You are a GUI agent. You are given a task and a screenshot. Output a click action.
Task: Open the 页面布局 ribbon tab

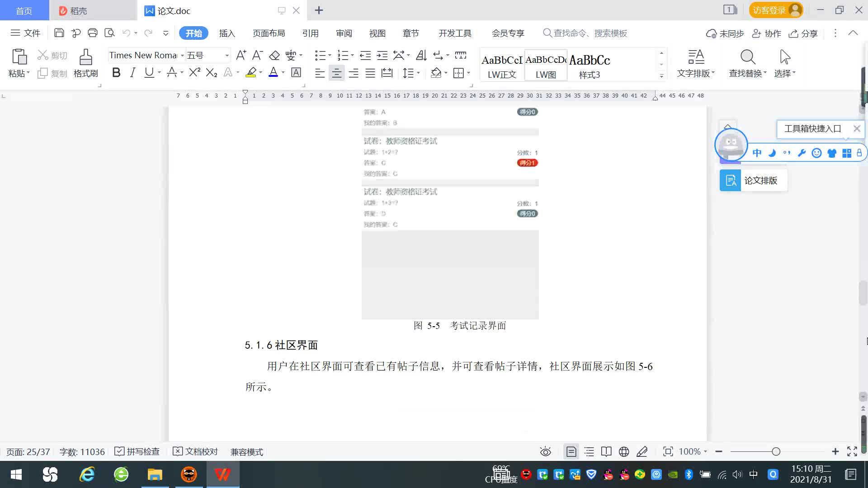coord(269,33)
